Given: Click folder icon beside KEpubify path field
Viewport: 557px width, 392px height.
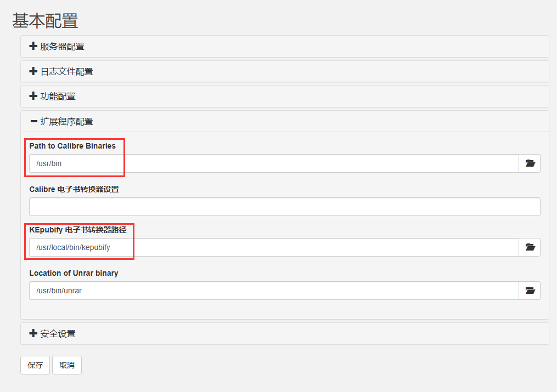Looking at the screenshot, I should point(530,247).
